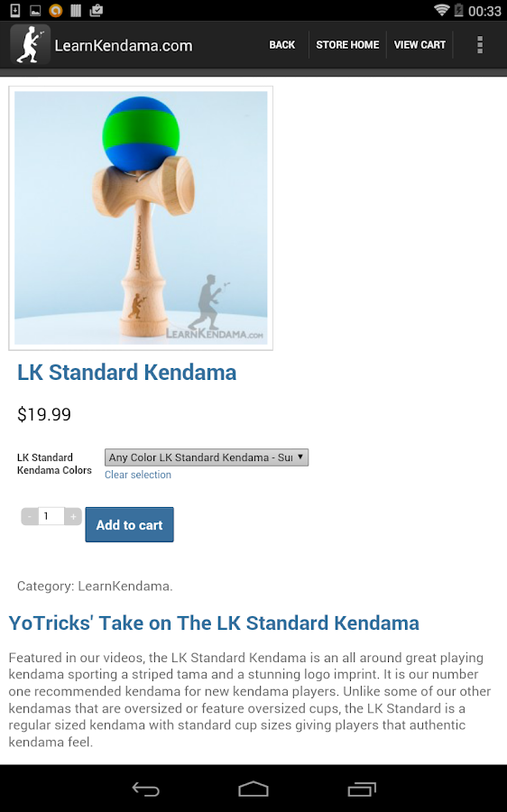The image size is (507, 812).
Task: Focus the quantity input field
Action: 51,516
